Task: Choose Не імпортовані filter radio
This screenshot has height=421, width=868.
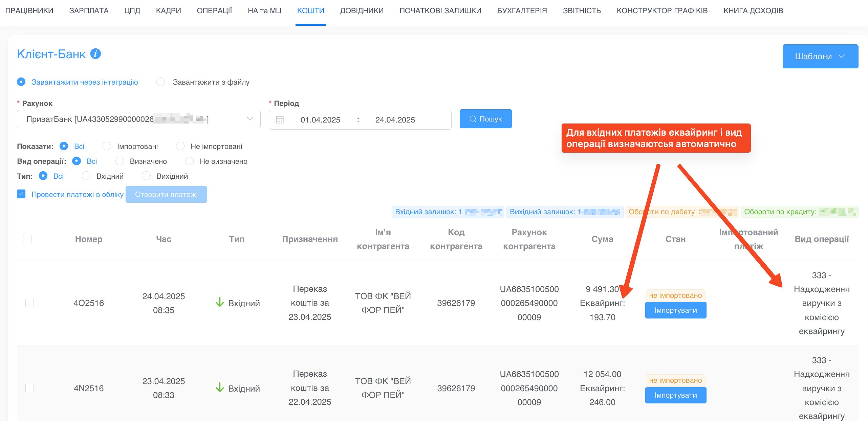Action: [180, 146]
